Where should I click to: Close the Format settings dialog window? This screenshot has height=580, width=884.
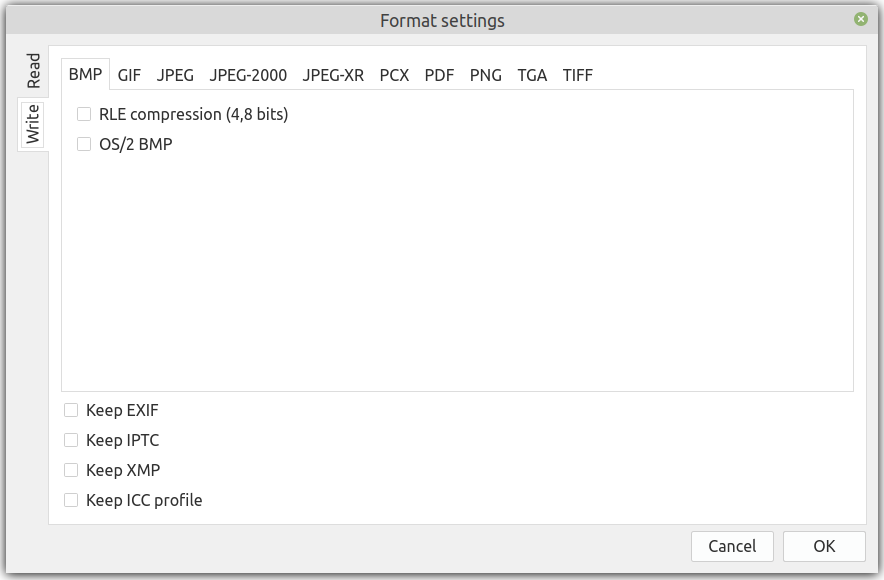click(861, 19)
